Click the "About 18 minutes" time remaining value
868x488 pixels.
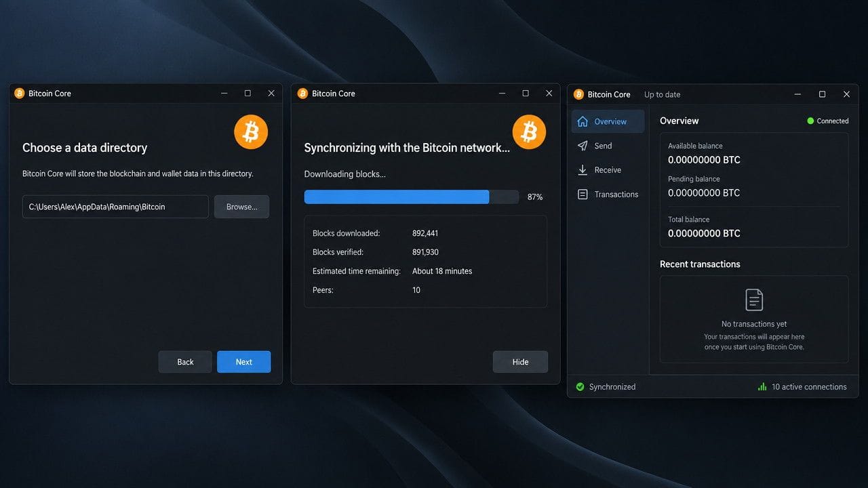tap(442, 271)
